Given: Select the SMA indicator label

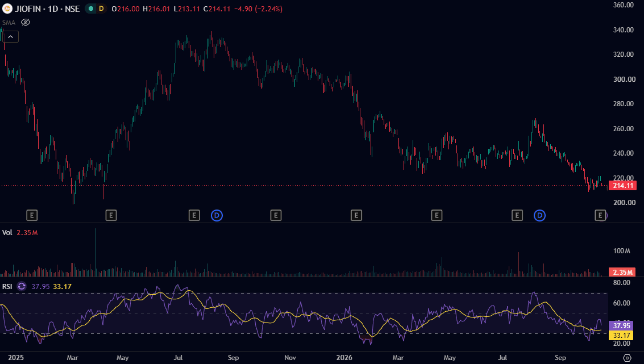Looking at the screenshot, I should point(9,23).
